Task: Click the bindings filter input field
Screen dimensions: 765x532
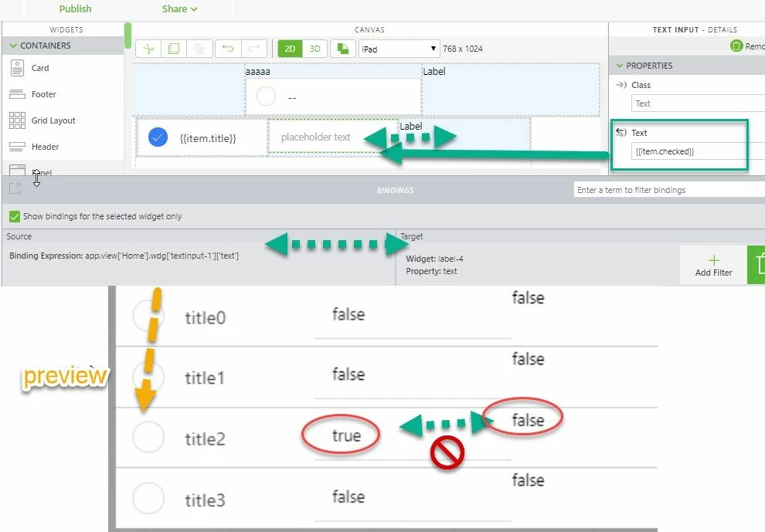Action: click(669, 190)
